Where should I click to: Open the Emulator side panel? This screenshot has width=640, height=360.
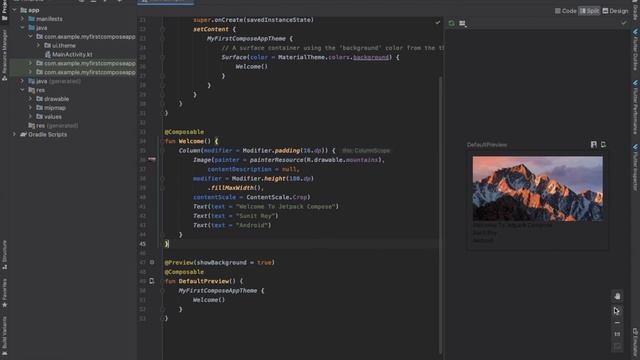(x=636, y=342)
